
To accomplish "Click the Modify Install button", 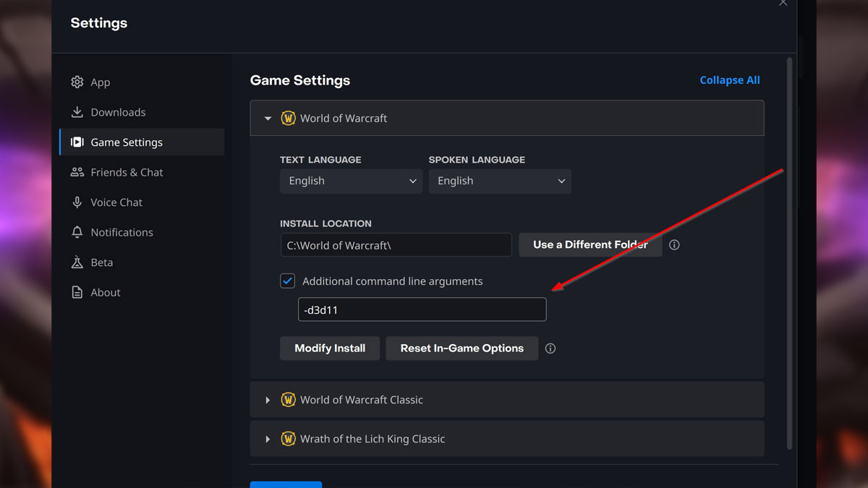I will [330, 348].
